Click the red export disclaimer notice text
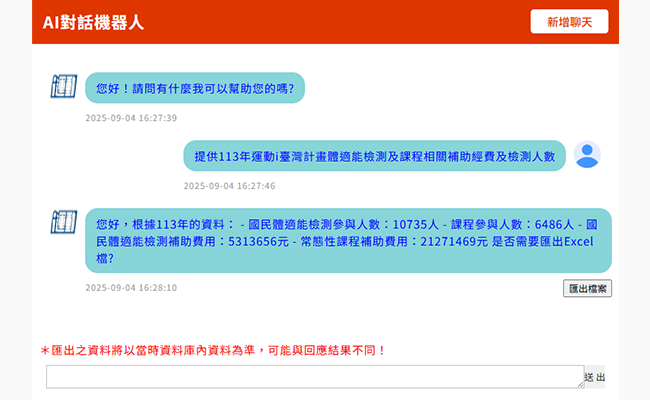The height and width of the screenshot is (400, 650). pos(218,351)
